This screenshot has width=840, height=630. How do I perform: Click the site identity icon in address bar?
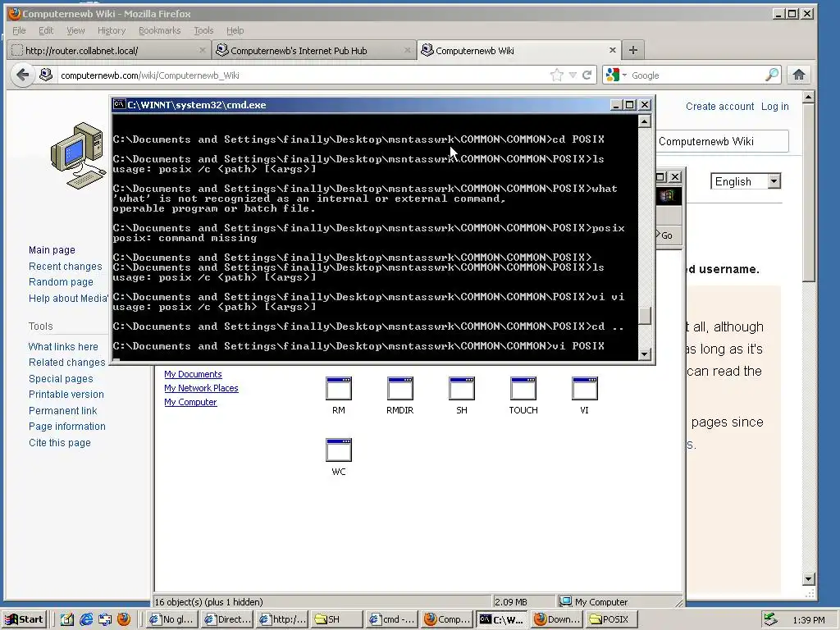click(x=46, y=75)
